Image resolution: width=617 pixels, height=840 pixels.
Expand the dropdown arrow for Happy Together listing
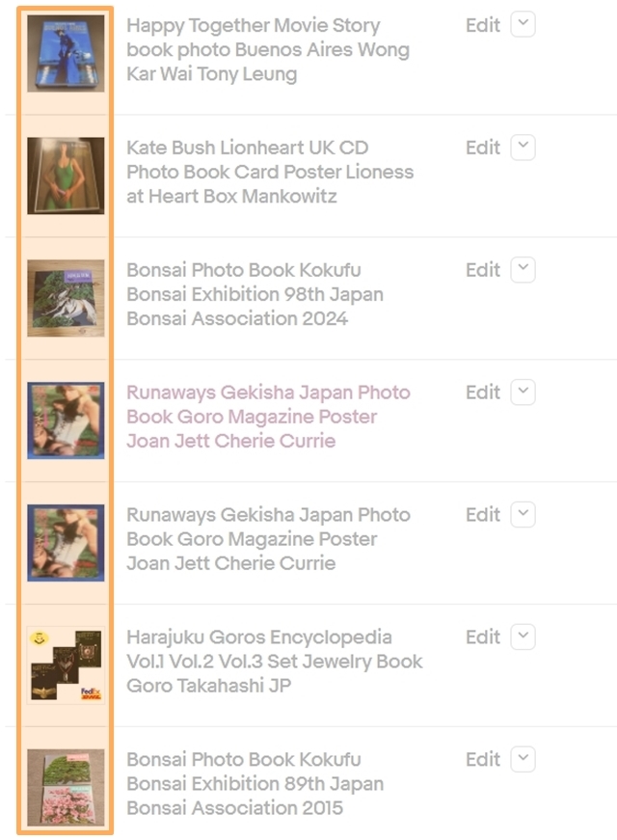(523, 25)
